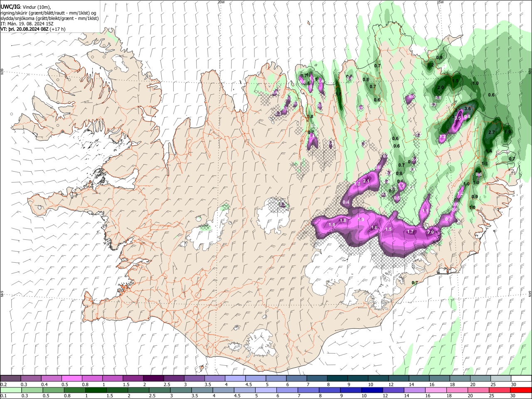The height and width of the screenshot is (399, 532).
Task: Select the dark teal legend swatch labelled 8
Action: 337,378
